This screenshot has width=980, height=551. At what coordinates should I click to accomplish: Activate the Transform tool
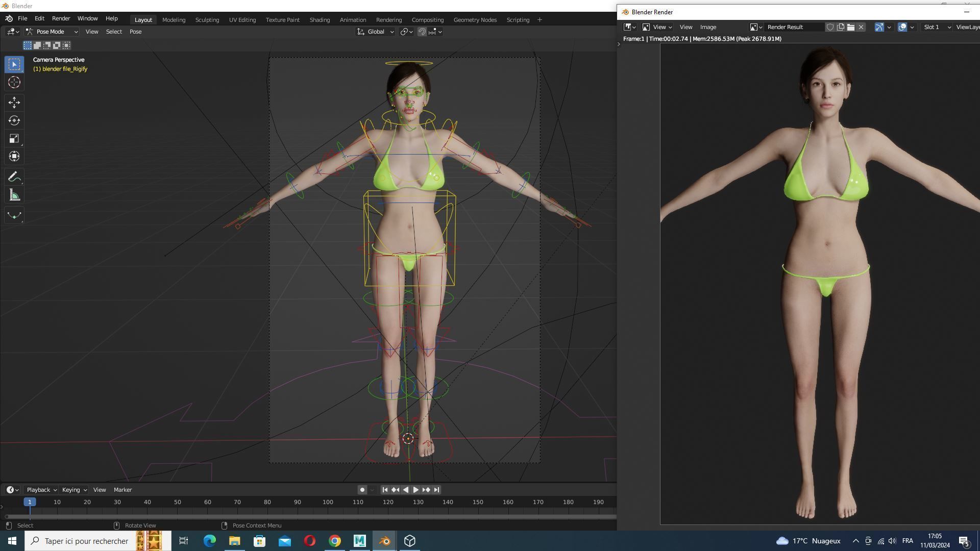point(14,156)
